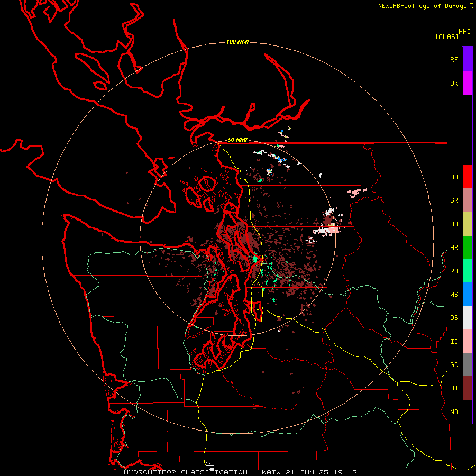Click the "HHC" product label

point(464,32)
